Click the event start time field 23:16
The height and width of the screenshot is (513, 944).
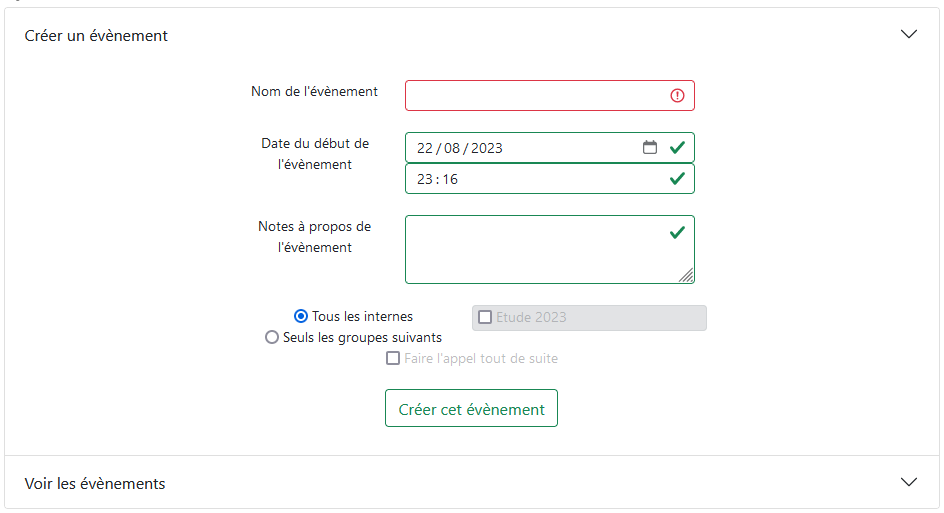tap(550, 179)
